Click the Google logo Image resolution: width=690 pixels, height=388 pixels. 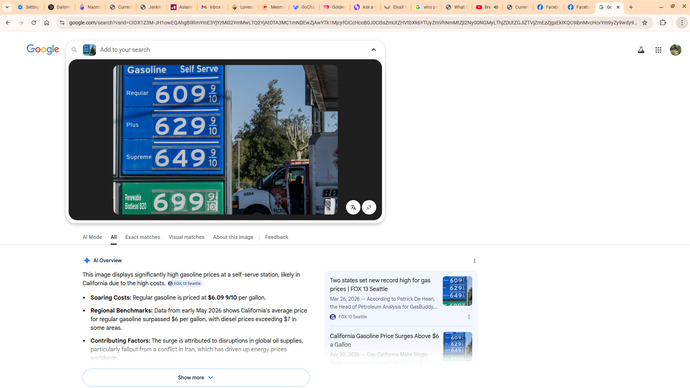tap(43, 49)
